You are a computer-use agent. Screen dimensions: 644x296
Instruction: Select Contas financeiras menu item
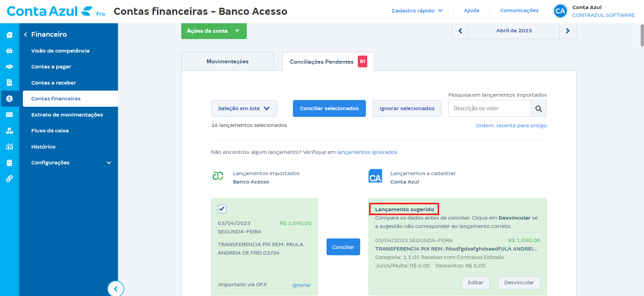point(70,99)
